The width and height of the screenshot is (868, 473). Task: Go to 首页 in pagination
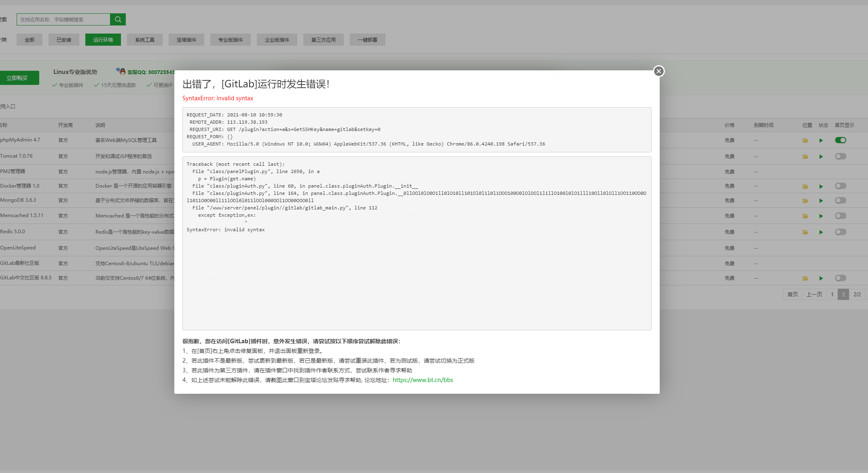[793, 294]
